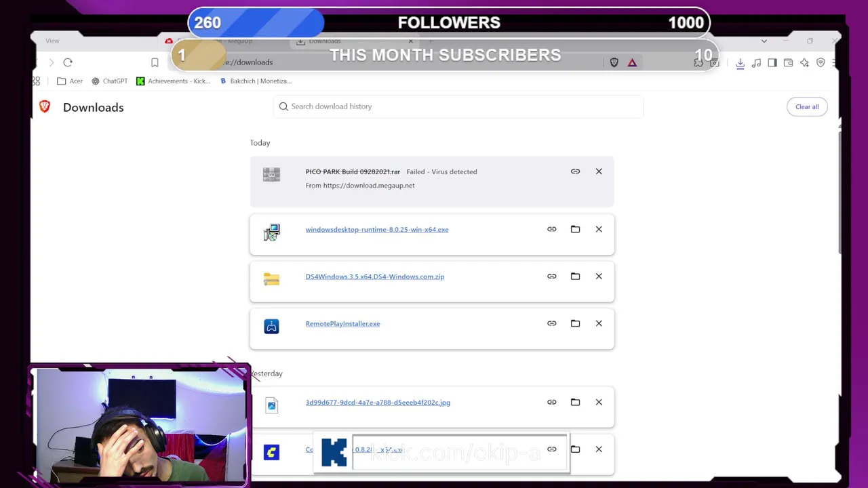This screenshot has height=488, width=868.
Task: Reload the page with the refresh icon
Action: 68,62
